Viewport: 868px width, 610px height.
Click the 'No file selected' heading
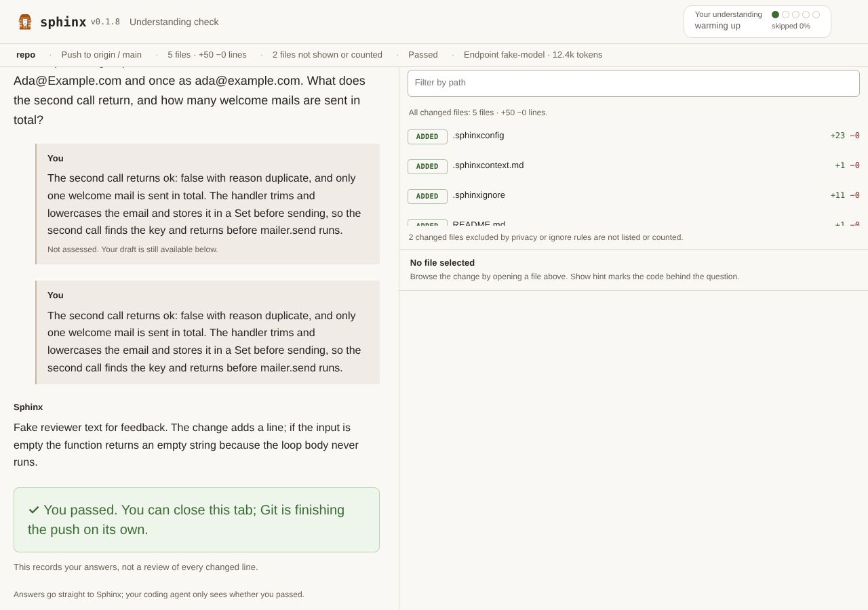pos(442,263)
